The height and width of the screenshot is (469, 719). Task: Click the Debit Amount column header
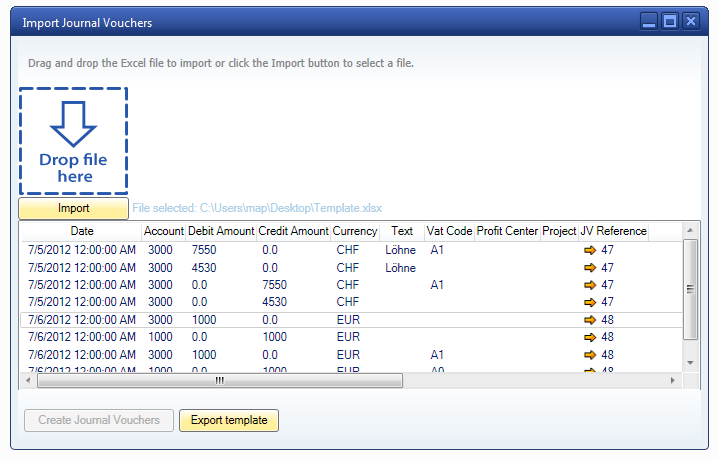point(221,231)
